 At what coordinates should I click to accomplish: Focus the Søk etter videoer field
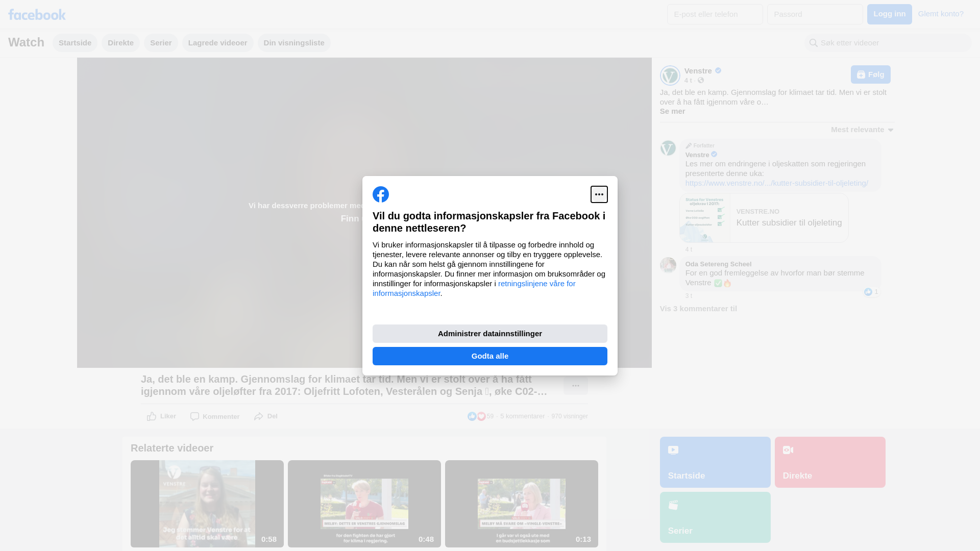tap(888, 43)
